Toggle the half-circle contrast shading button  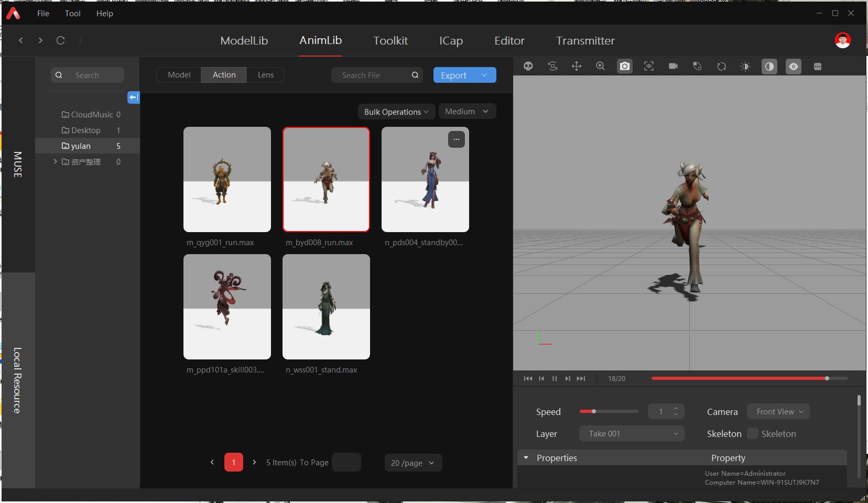click(x=769, y=67)
